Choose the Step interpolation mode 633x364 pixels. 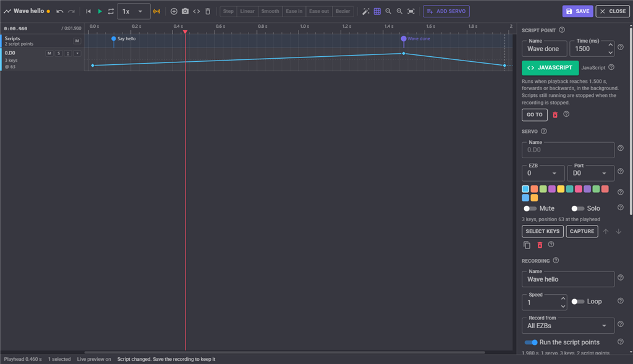click(x=228, y=11)
